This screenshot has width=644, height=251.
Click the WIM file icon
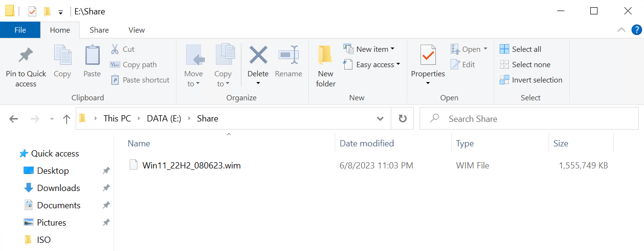point(134,165)
